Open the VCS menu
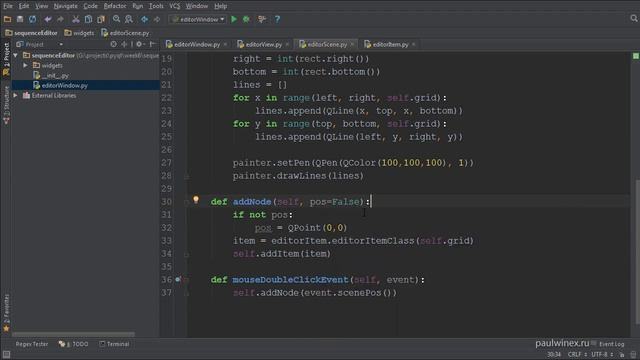Image resolution: width=640 pixels, height=360 pixels. coord(174,6)
